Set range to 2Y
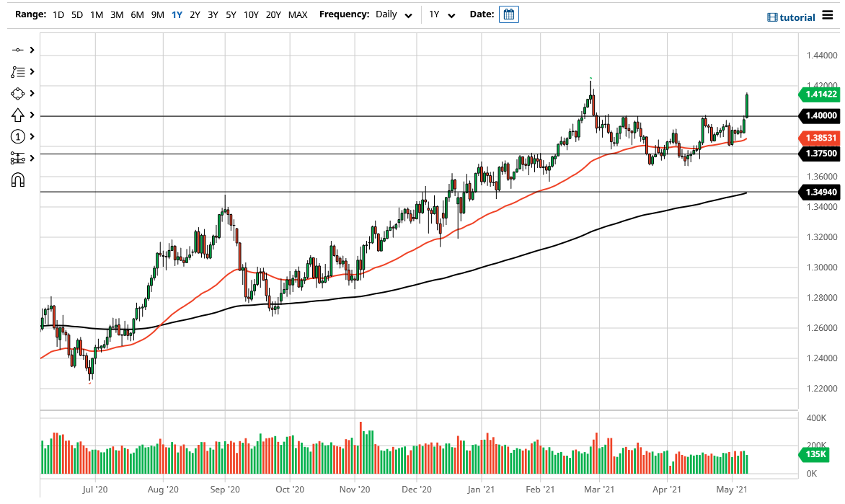 (195, 14)
